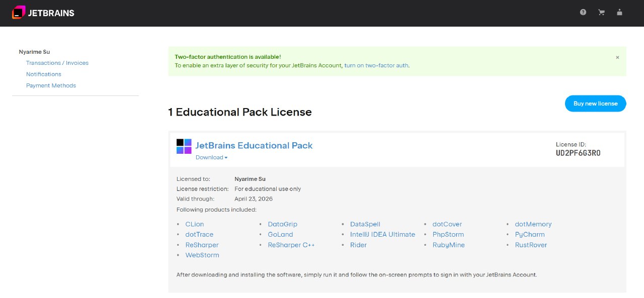644x298 pixels.
Task: Select the IntelliJ IDEA Ultimate link
Action: click(382, 234)
